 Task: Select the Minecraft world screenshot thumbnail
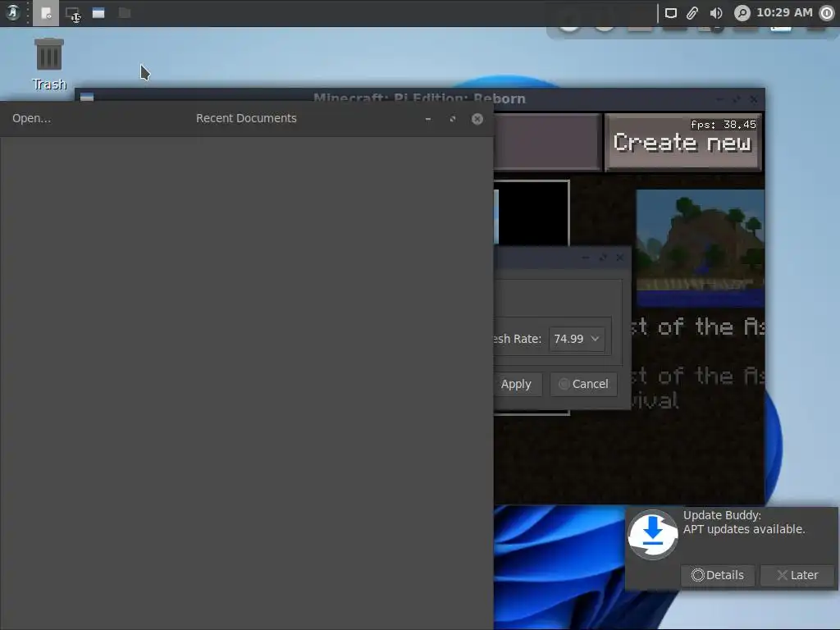[x=700, y=248]
